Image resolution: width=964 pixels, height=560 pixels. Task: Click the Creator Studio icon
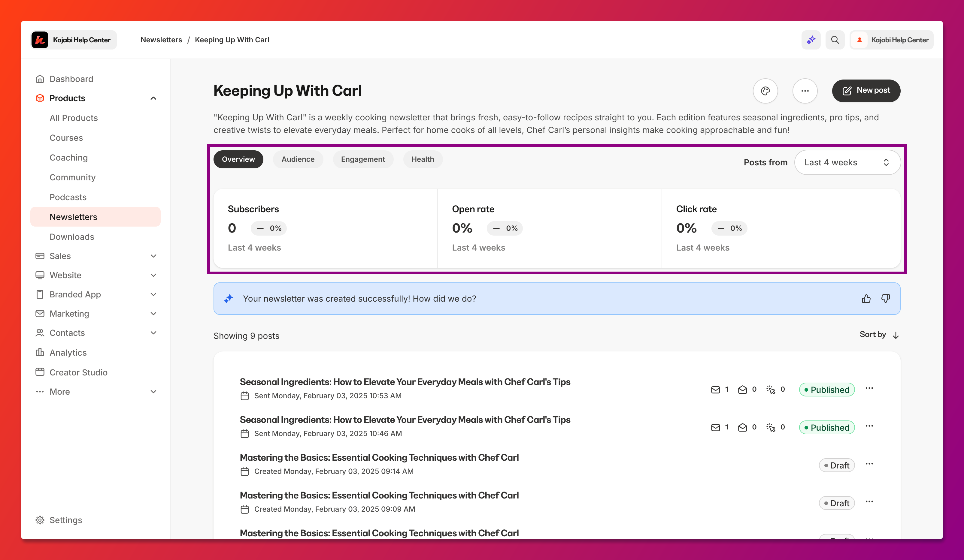40,372
